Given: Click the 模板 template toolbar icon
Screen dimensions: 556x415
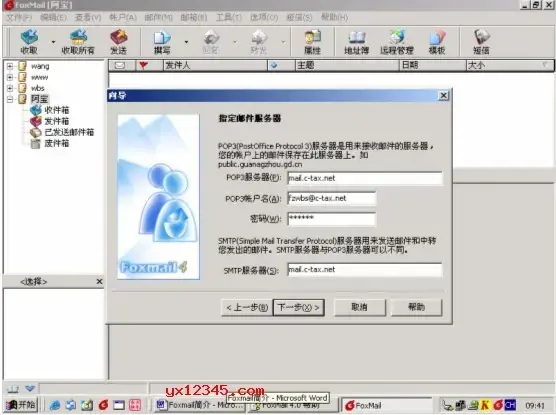Looking at the screenshot, I should point(437,42).
